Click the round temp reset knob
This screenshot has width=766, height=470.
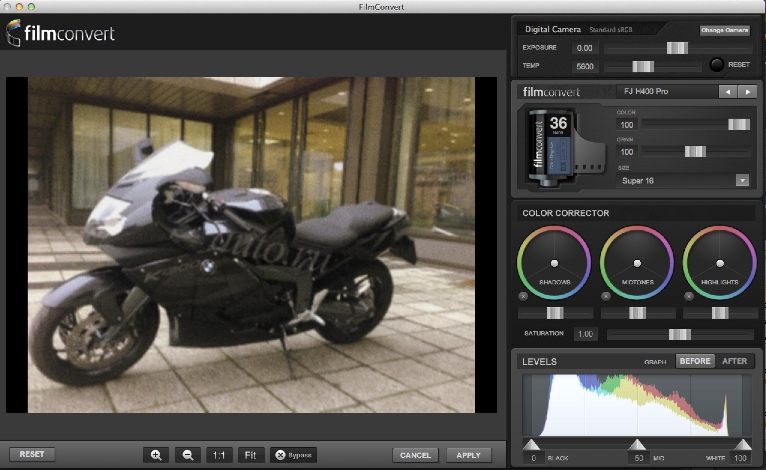(x=716, y=64)
